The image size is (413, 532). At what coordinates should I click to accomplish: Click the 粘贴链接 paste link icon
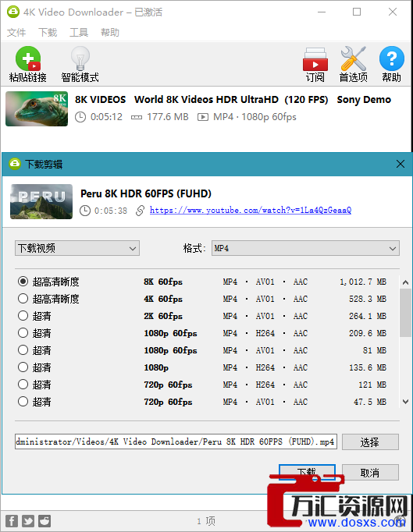pyautogui.click(x=28, y=59)
